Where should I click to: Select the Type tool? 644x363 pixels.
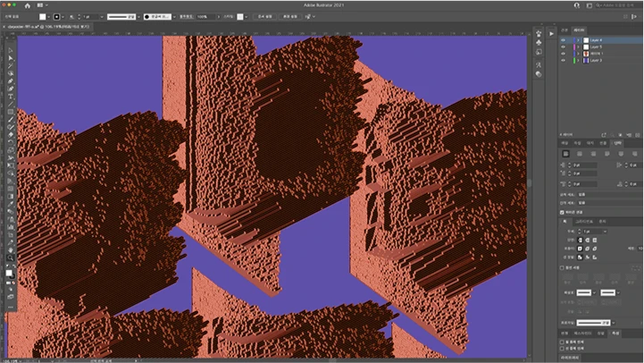[x=10, y=97]
